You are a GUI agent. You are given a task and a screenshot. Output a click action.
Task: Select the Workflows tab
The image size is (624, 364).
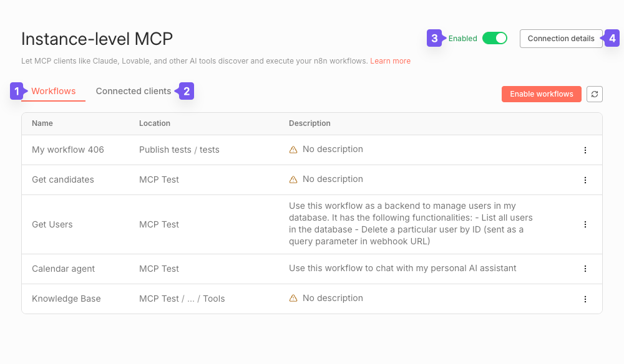pos(53,91)
